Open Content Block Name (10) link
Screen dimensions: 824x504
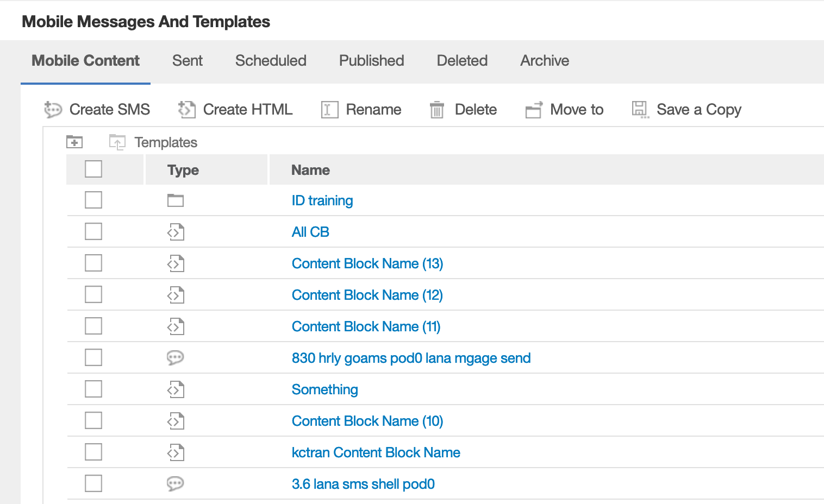[x=367, y=421]
